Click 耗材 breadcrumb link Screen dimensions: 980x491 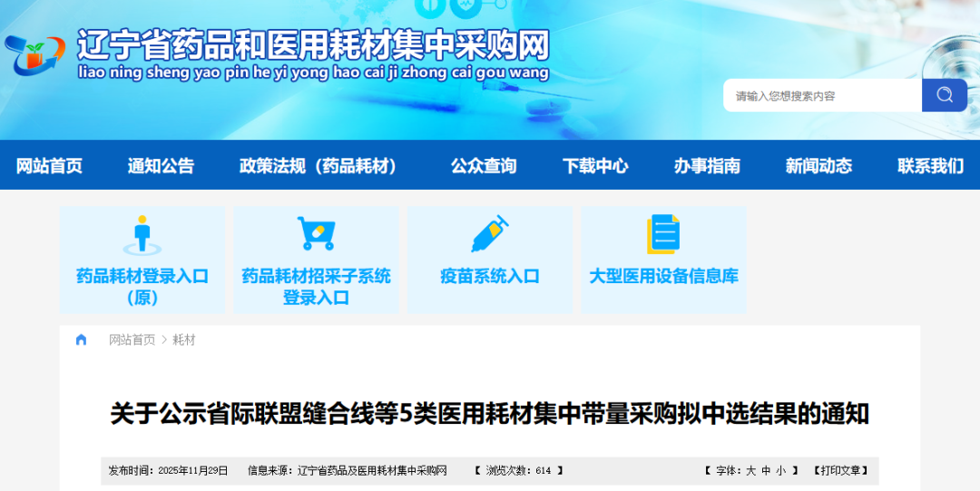click(x=183, y=339)
